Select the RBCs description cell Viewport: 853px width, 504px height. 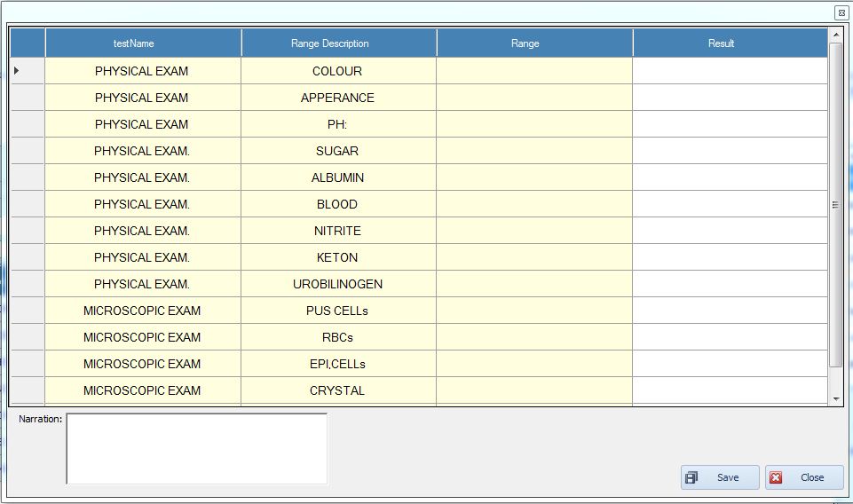click(339, 337)
